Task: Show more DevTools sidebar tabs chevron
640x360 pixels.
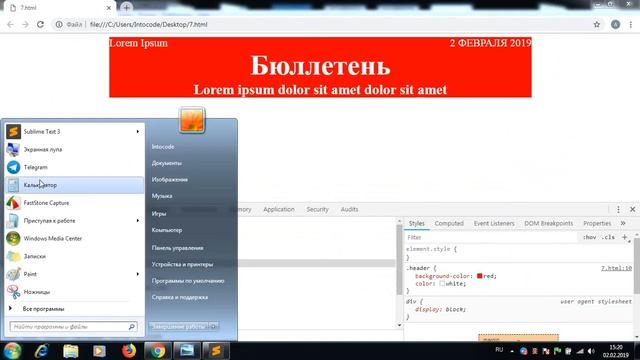Action: coord(623,224)
